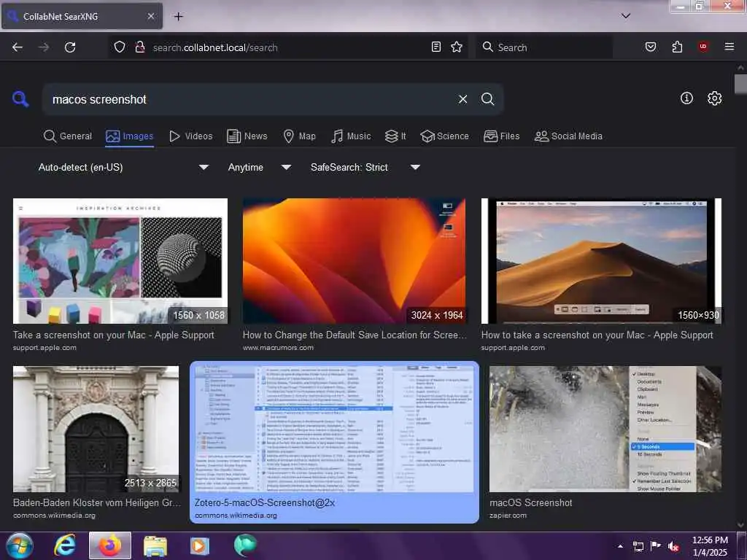Click the Firefox taskbar button
This screenshot has width=747, height=560.
110,545
